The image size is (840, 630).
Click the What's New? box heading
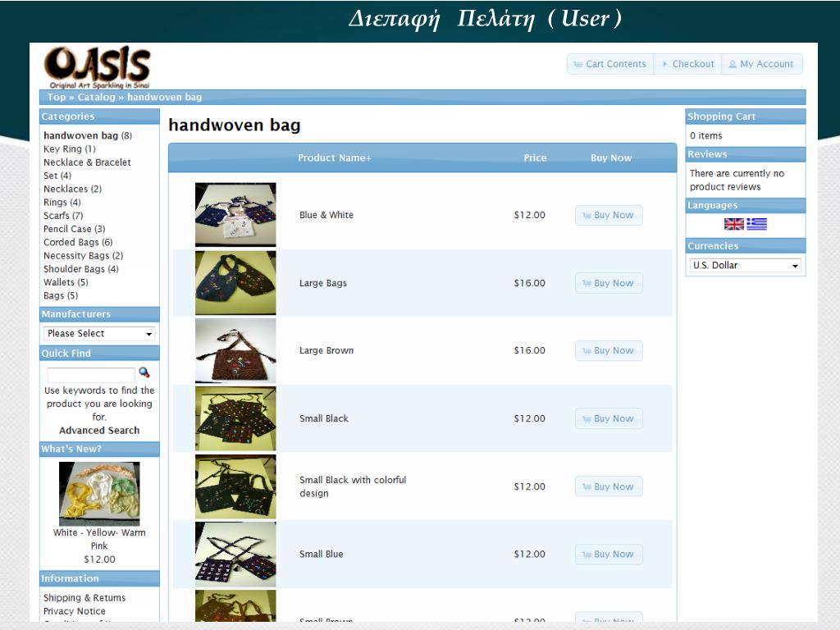tap(99, 449)
